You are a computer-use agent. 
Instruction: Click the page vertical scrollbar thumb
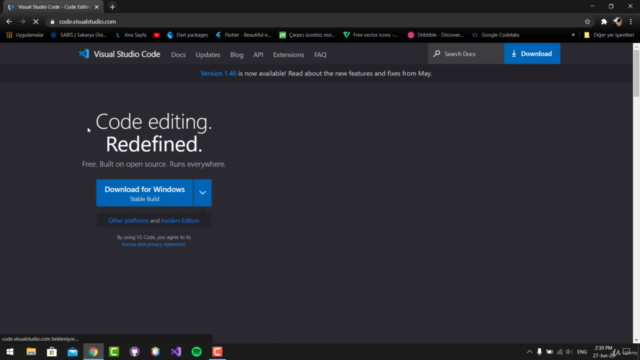click(636, 73)
